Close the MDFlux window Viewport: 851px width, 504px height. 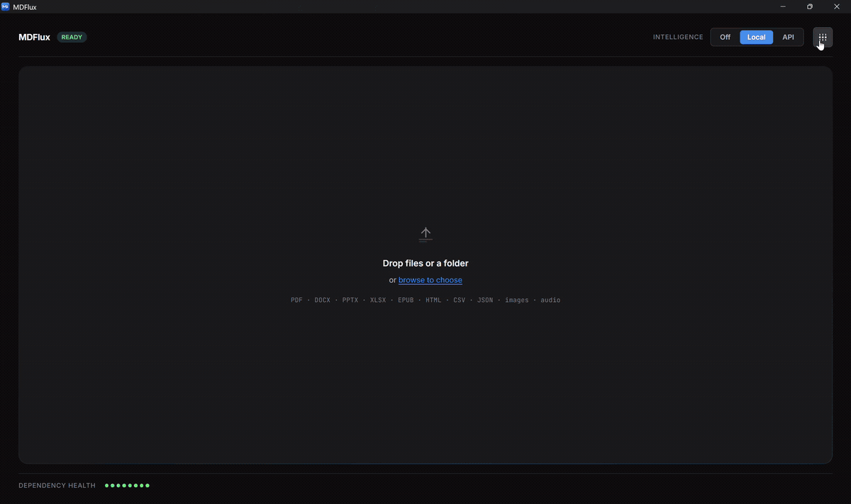[x=837, y=6]
